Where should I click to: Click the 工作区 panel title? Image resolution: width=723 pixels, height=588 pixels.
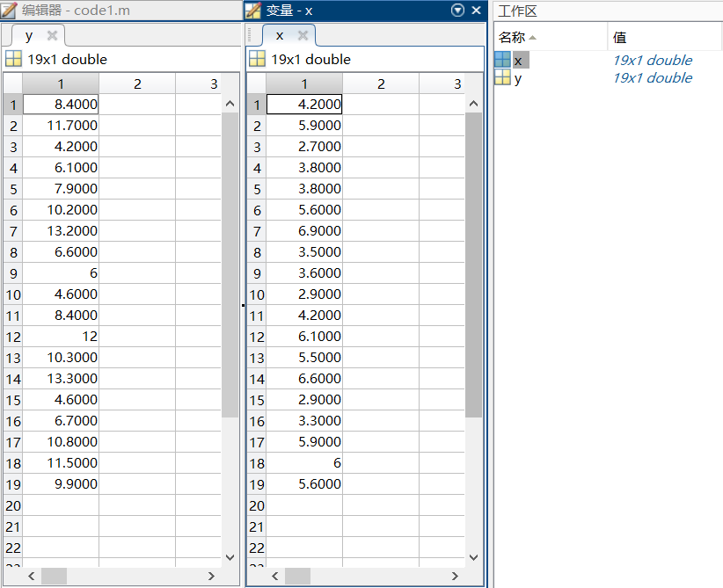point(517,11)
